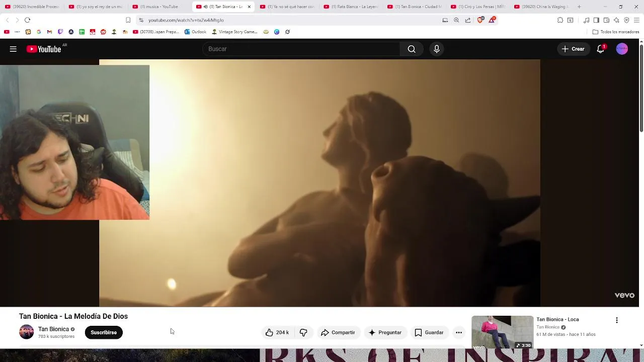Open the music note playlist icon

point(586,20)
